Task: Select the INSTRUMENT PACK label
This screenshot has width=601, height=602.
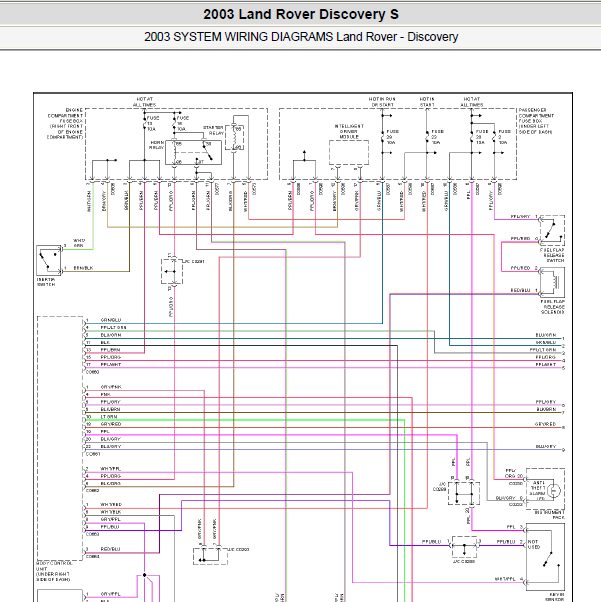Action: (x=550, y=515)
